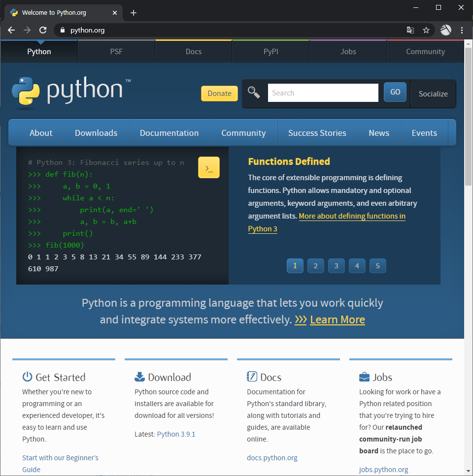The width and height of the screenshot is (473, 476).
Task: Select the Python top-level site tab
Action: (x=39, y=52)
